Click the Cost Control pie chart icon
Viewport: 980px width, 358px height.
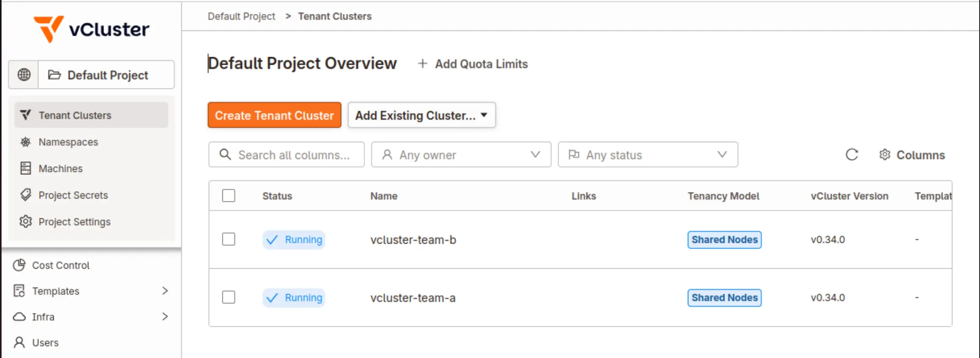click(x=19, y=265)
